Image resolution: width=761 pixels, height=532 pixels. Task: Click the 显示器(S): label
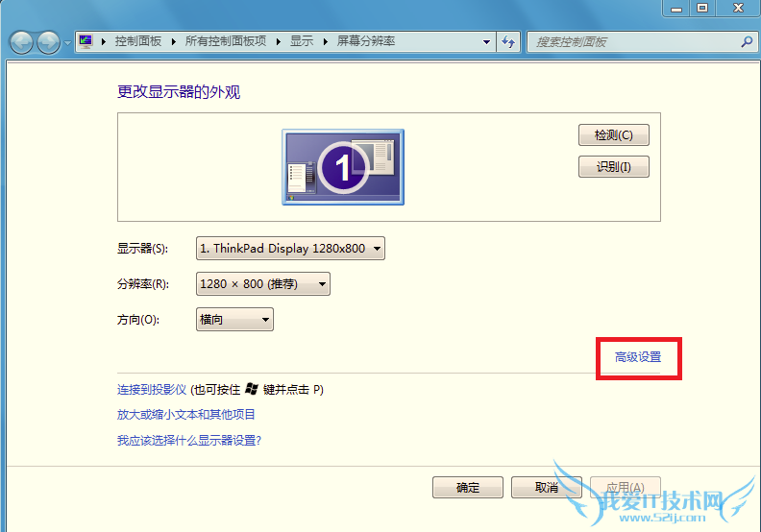pos(142,249)
